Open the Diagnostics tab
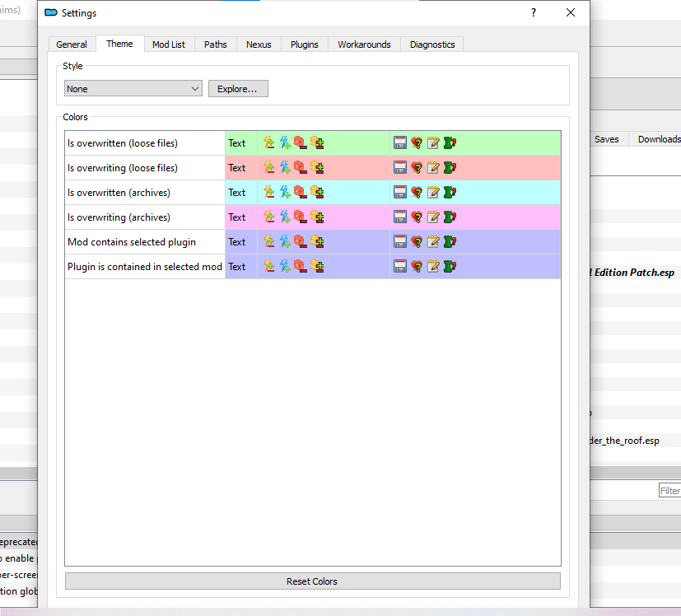The image size is (681, 616). click(431, 44)
